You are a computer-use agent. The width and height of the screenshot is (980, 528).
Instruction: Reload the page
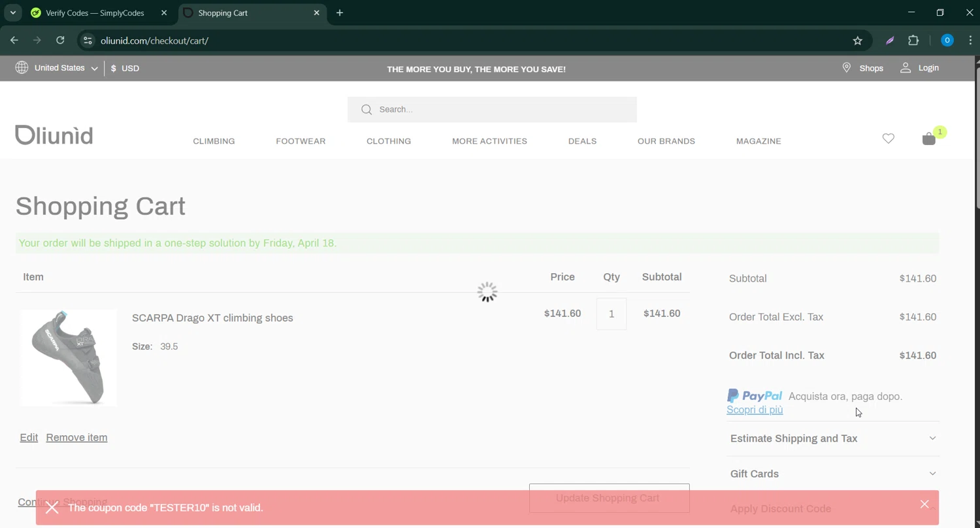60,41
